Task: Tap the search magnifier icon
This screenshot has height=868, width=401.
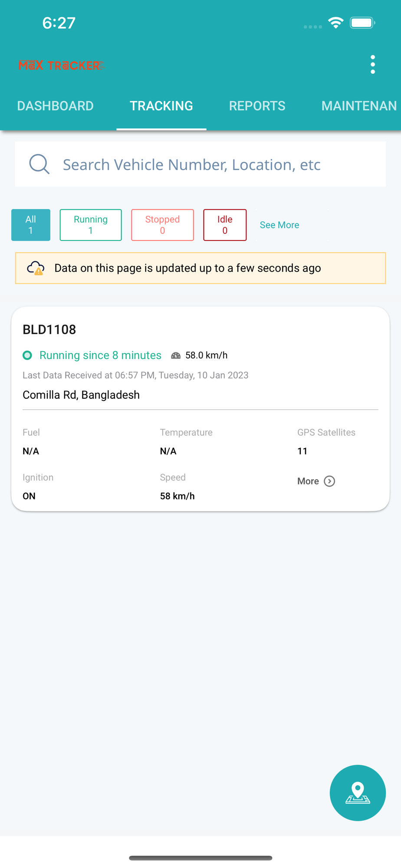Action: pyautogui.click(x=39, y=164)
